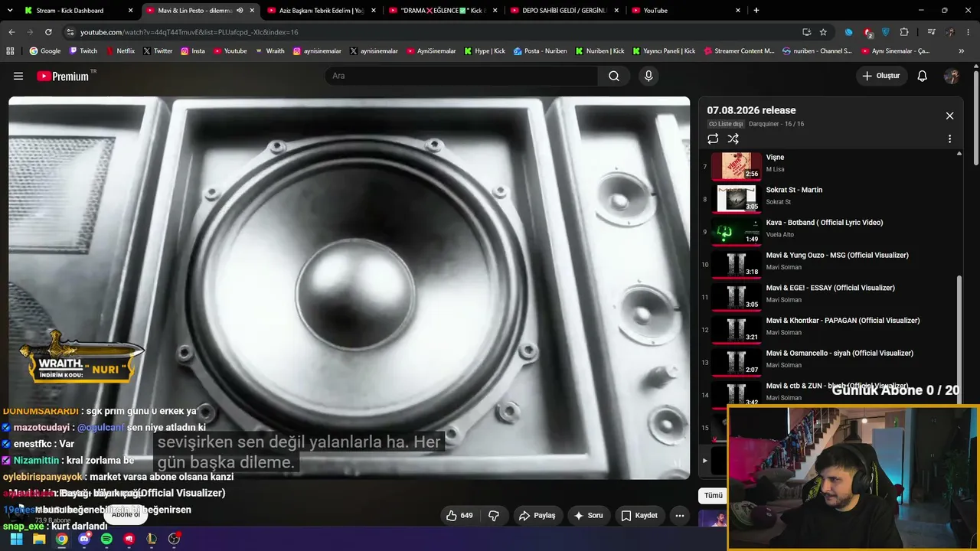Click the blue shield extension icon
Screen dimensions: 980x551
[886, 32]
